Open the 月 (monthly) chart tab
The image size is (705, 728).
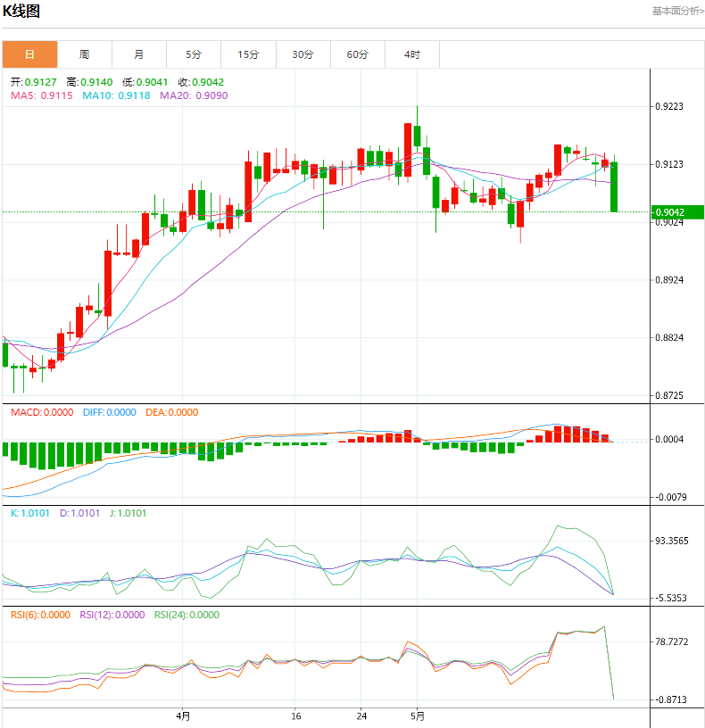(139, 54)
